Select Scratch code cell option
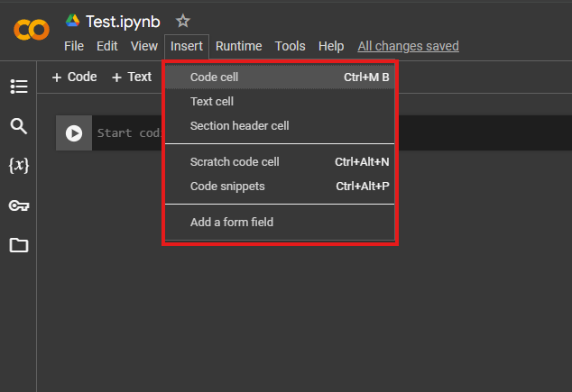 pyautogui.click(x=235, y=162)
